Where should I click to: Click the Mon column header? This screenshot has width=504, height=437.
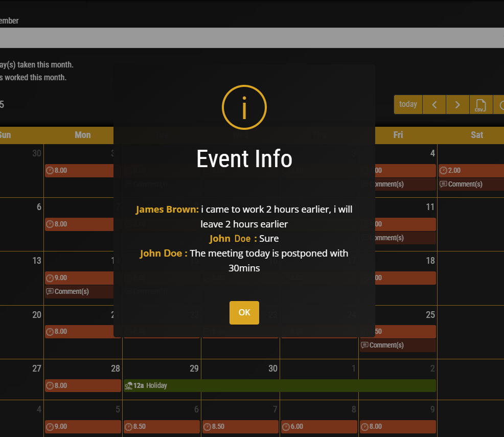tap(83, 135)
